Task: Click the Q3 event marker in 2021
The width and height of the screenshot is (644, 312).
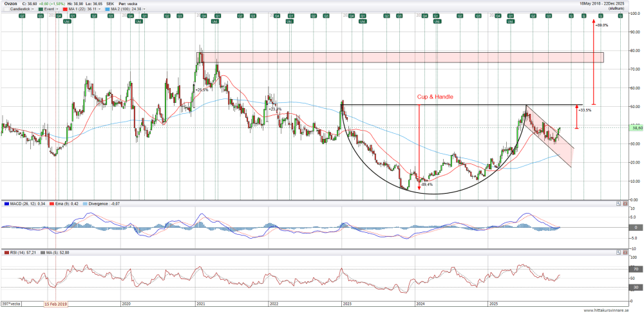Action: pyautogui.click(x=254, y=16)
